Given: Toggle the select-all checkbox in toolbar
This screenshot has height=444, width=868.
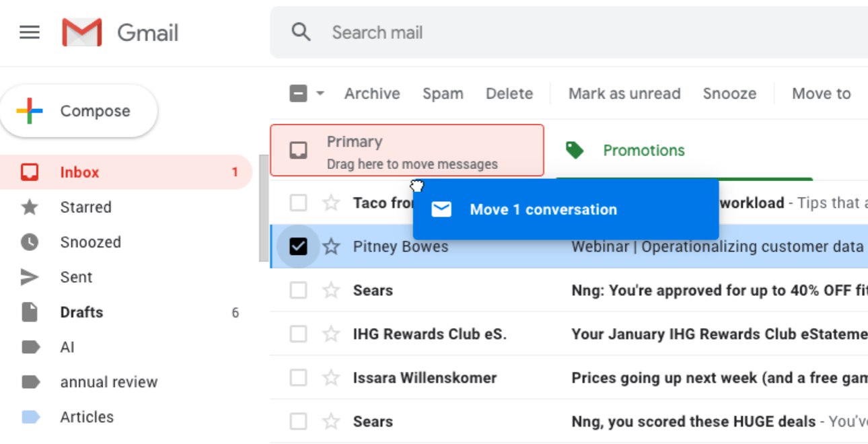Looking at the screenshot, I should click(298, 94).
